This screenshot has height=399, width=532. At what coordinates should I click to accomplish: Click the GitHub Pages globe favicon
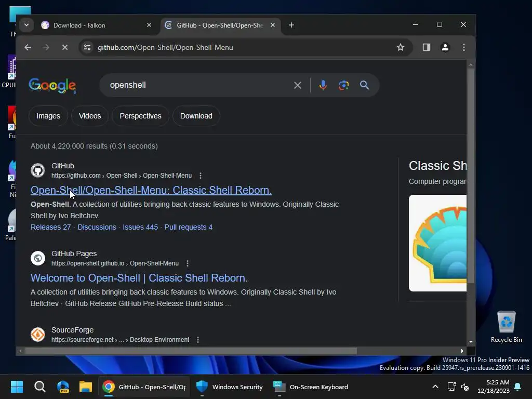coord(37,258)
